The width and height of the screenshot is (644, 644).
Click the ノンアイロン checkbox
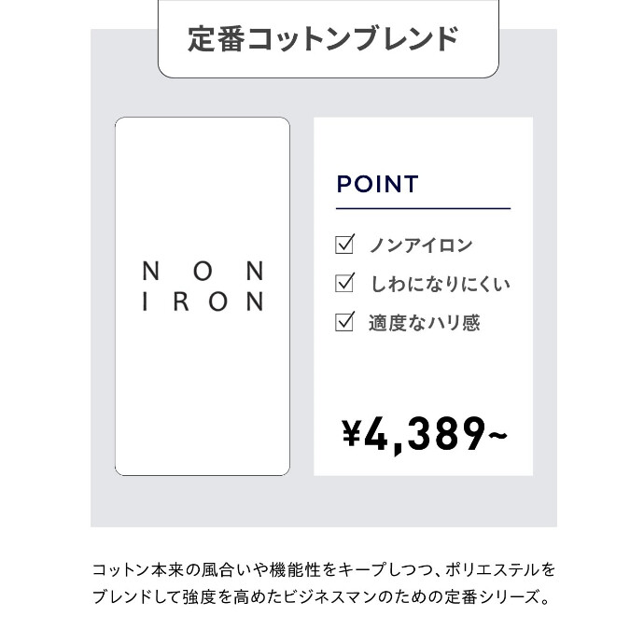pyautogui.click(x=345, y=245)
